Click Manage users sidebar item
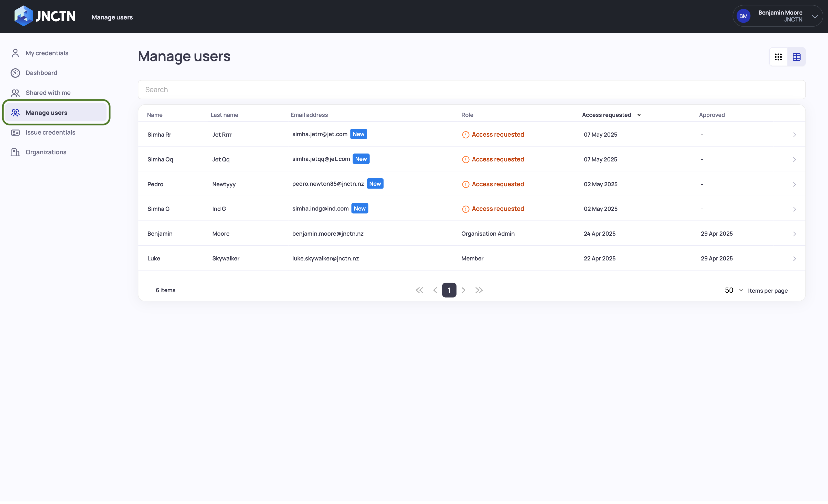The height and width of the screenshot is (504, 828). click(x=46, y=113)
